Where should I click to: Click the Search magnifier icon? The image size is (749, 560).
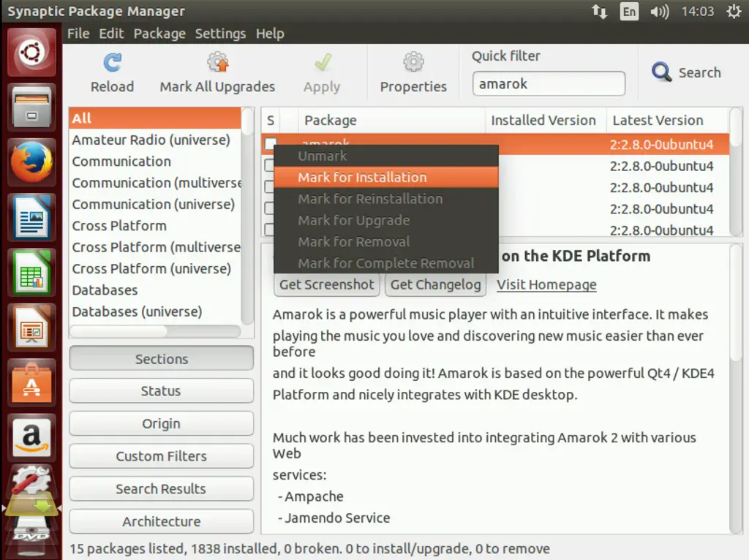click(x=661, y=72)
